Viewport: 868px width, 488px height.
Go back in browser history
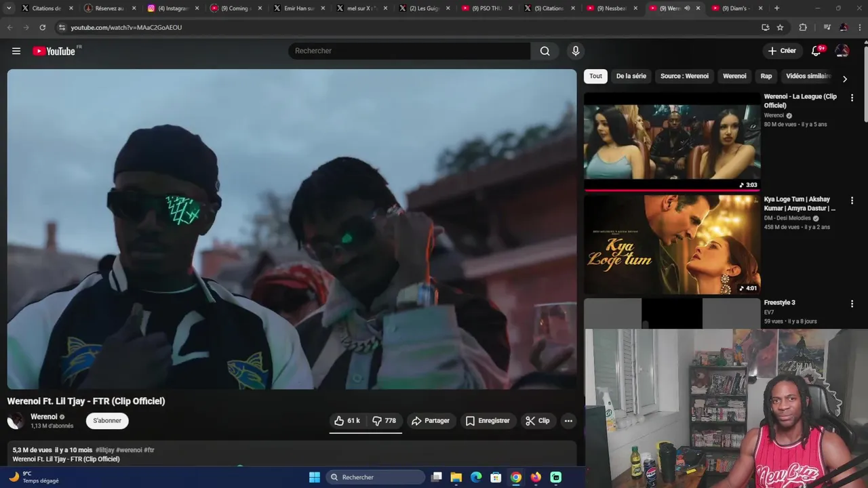pyautogui.click(x=9, y=27)
